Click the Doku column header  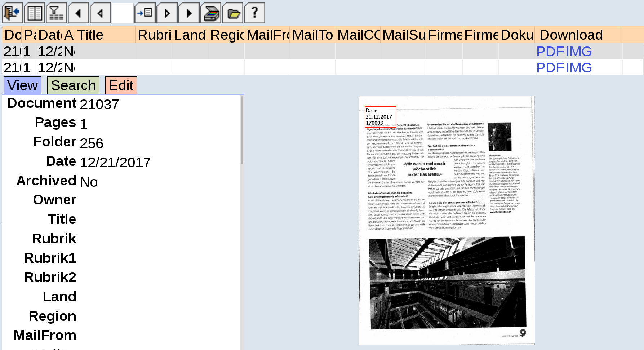pos(516,35)
